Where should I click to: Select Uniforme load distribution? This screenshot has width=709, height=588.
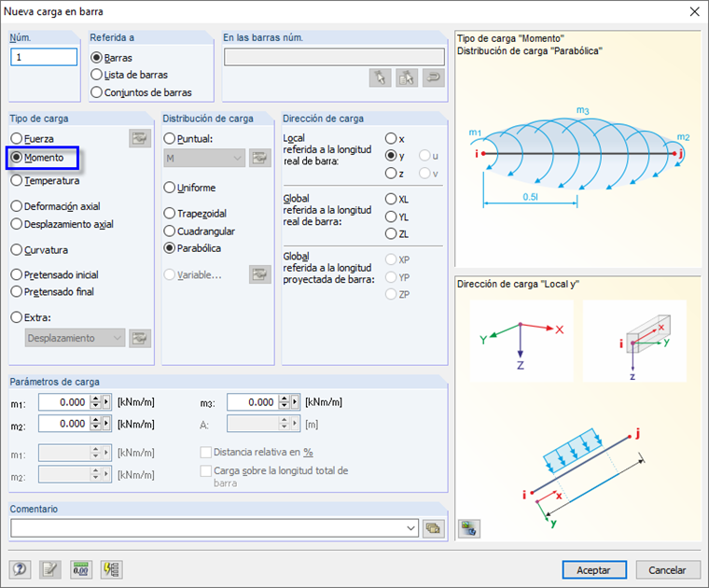(189, 188)
